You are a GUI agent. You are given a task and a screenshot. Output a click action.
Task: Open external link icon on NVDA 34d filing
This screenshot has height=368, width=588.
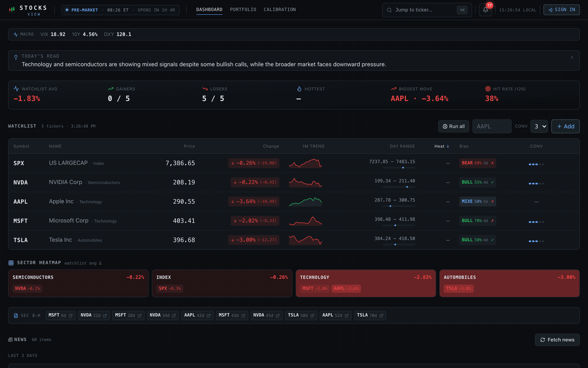coord(174,316)
